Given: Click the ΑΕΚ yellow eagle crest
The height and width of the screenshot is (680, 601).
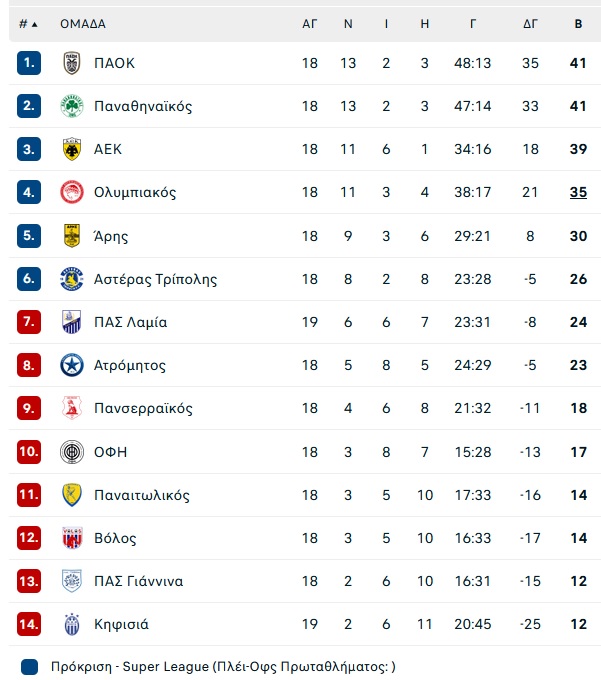Looking at the screenshot, I should click(x=72, y=149).
